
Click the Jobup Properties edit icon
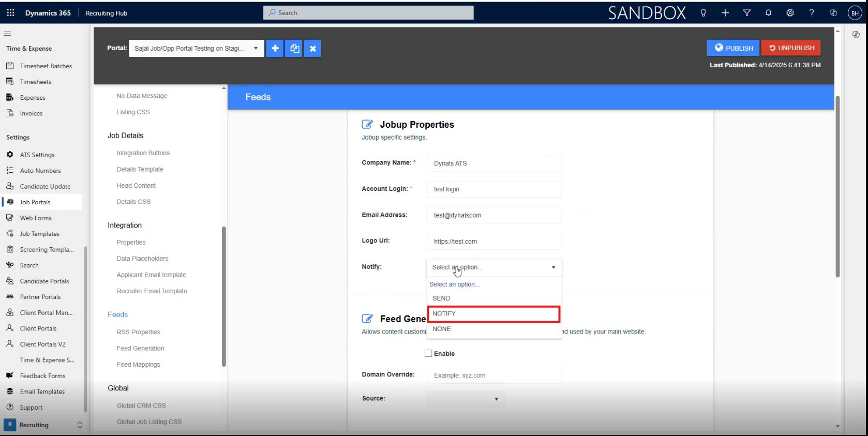(367, 124)
